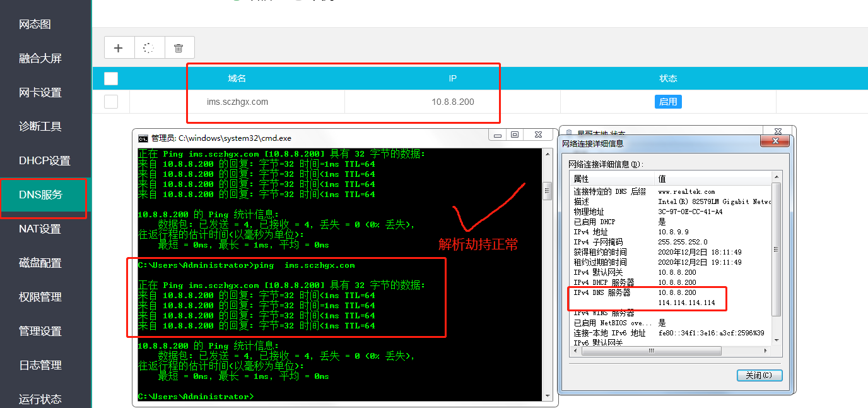Check the box for ims.sczhgx.com row
The height and width of the screenshot is (408, 868).
(x=111, y=102)
